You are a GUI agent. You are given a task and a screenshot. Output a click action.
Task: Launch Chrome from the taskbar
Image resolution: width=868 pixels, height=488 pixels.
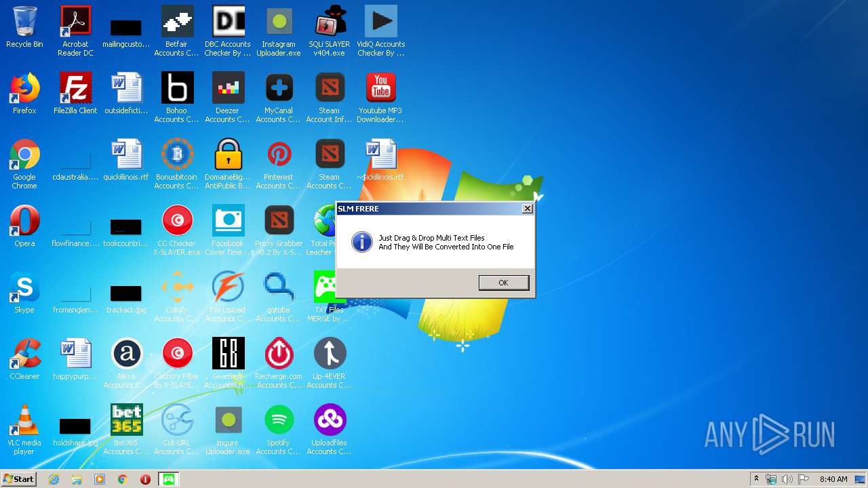point(123,479)
